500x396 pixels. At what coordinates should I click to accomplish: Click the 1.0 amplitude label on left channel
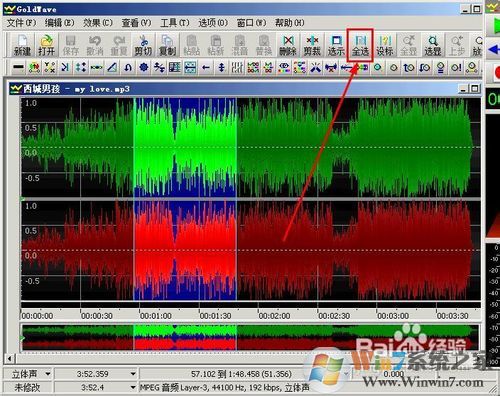click(31, 103)
